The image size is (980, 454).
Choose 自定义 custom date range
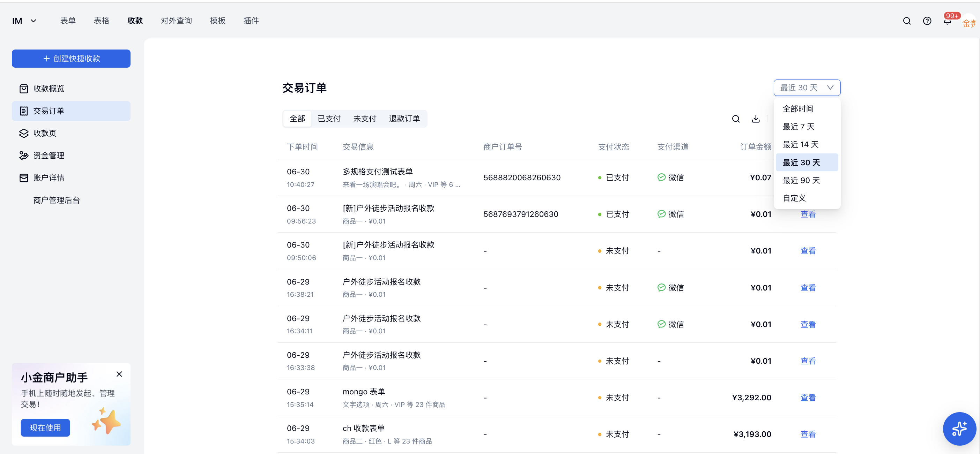tap(807, 198)
